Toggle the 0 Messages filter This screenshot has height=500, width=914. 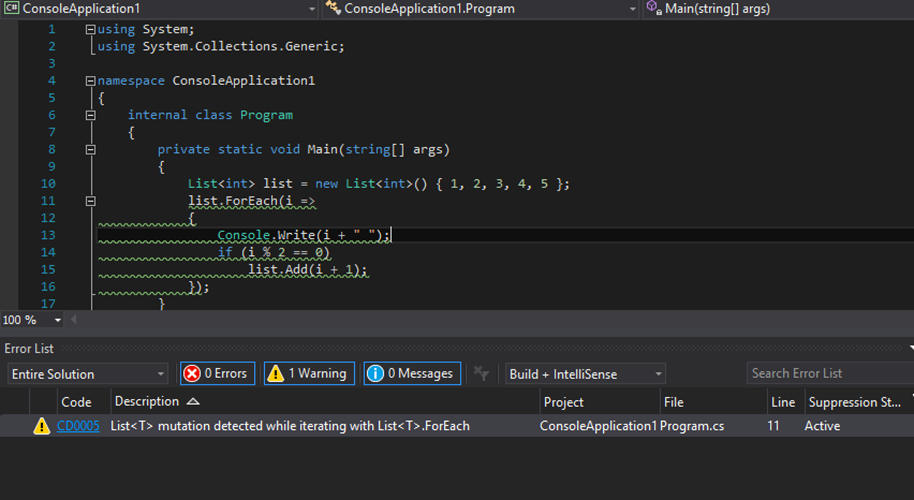[412, 374]
